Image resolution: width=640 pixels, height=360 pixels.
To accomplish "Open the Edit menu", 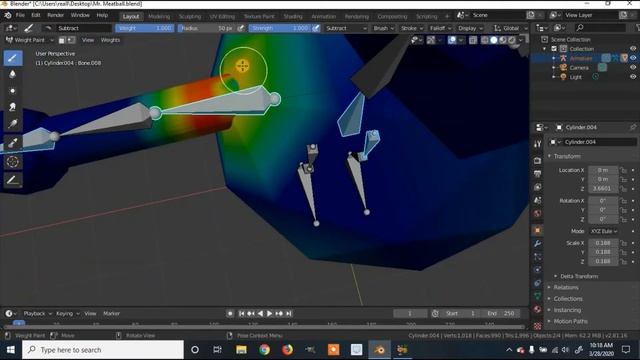I will coord(36,15).
